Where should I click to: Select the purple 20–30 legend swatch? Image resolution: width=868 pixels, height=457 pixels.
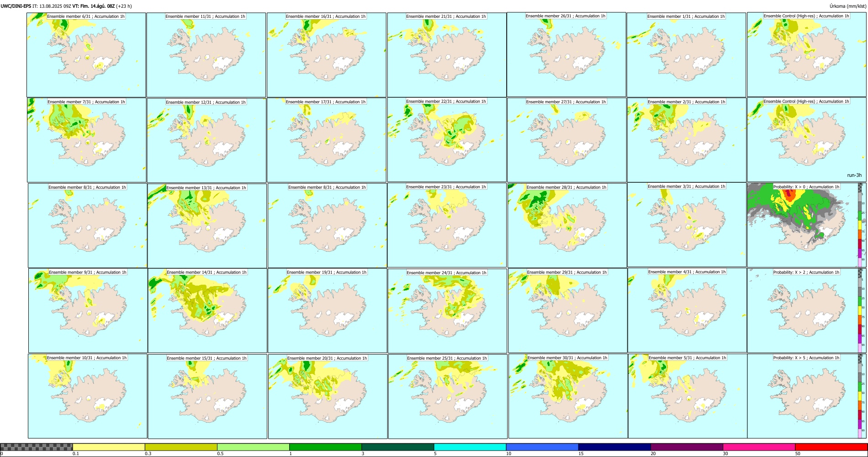pyautogui.click(x=687, y=447)
